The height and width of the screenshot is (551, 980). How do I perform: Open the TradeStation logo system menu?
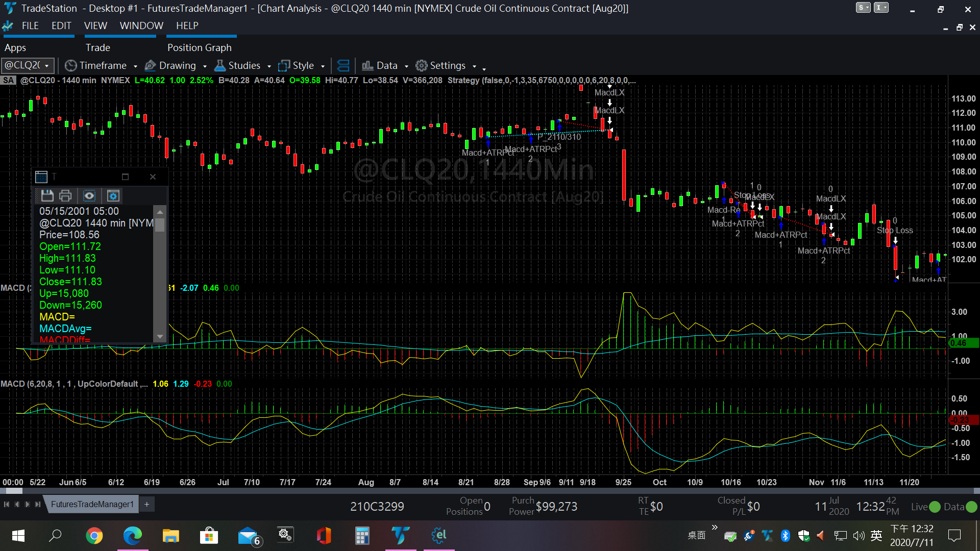pyautogui.click(x=10, y=9)
